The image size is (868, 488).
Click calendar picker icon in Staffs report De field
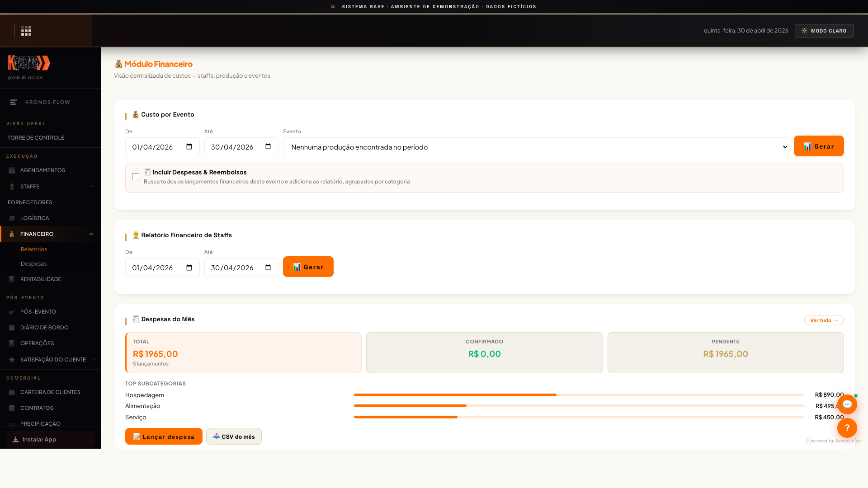(x=189, y=267)
